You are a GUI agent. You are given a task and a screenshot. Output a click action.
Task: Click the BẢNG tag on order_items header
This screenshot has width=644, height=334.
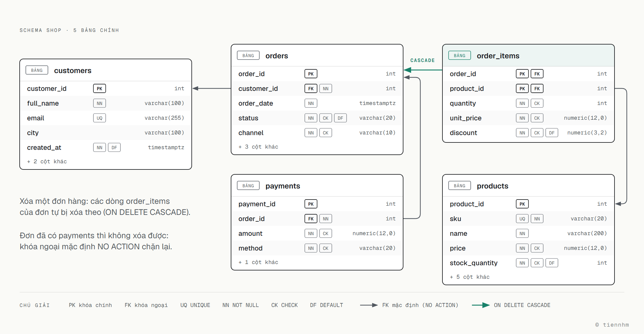tap(460, 55)
